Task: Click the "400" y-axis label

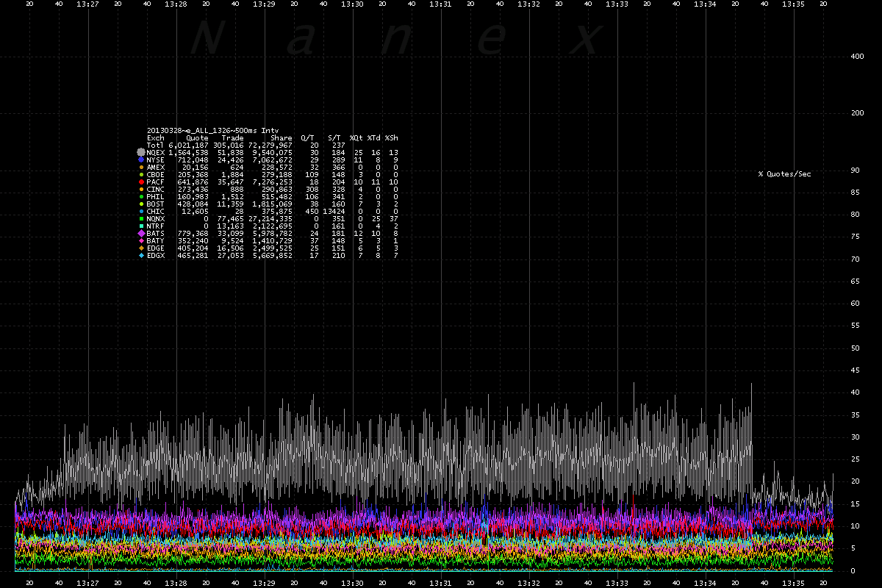Action: tap(856, 56)
